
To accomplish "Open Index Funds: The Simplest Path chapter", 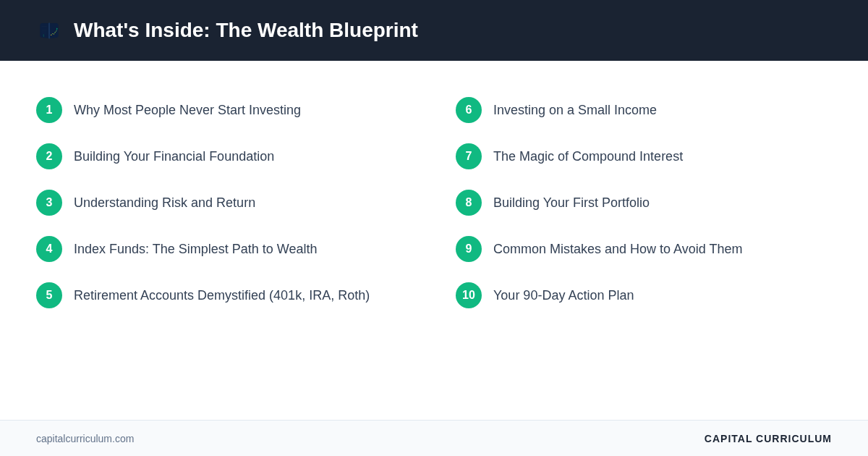I will [x=195, y=249].
